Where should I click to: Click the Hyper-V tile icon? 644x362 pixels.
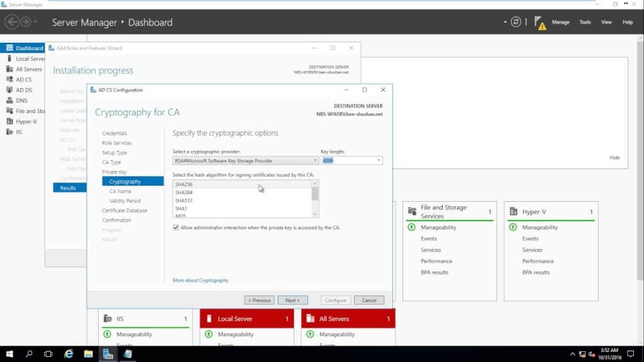(513, 211)
